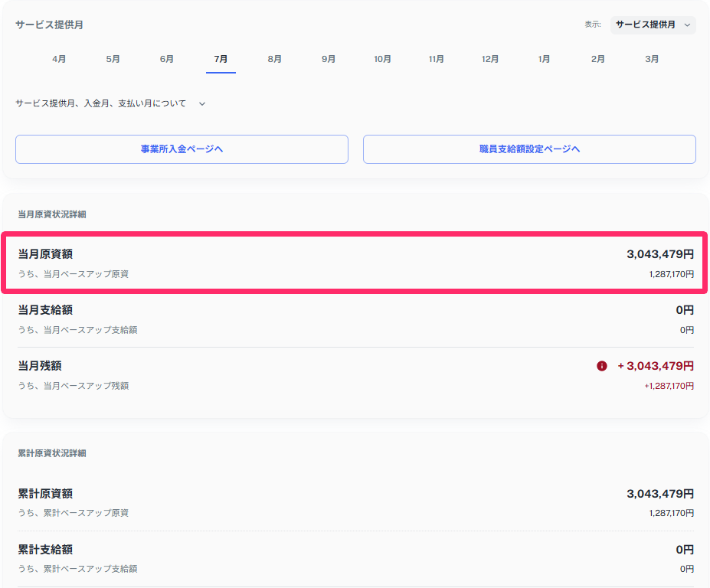Click the 事業所入金ページへ button

(x=182, y=149)
